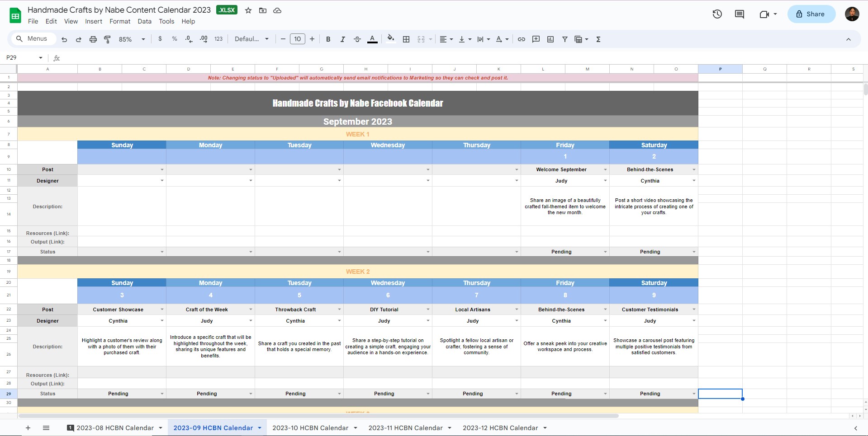Open number format 123 menu
Viewport: 868px width, 436px height.
pos(218,39)
